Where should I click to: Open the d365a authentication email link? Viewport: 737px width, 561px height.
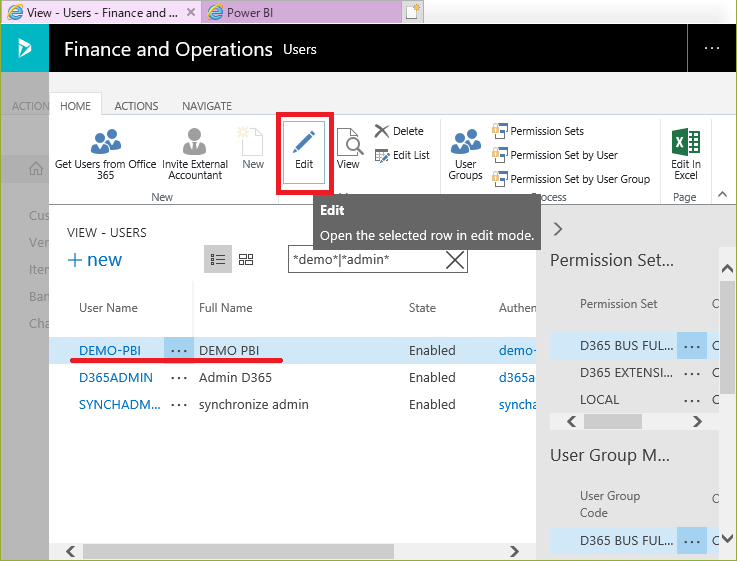point(517,377)
